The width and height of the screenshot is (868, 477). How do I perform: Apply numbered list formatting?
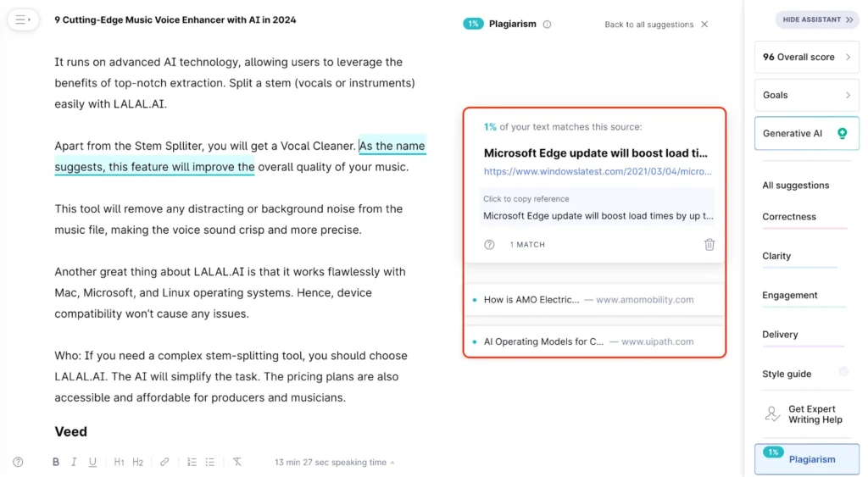[192, 463]
